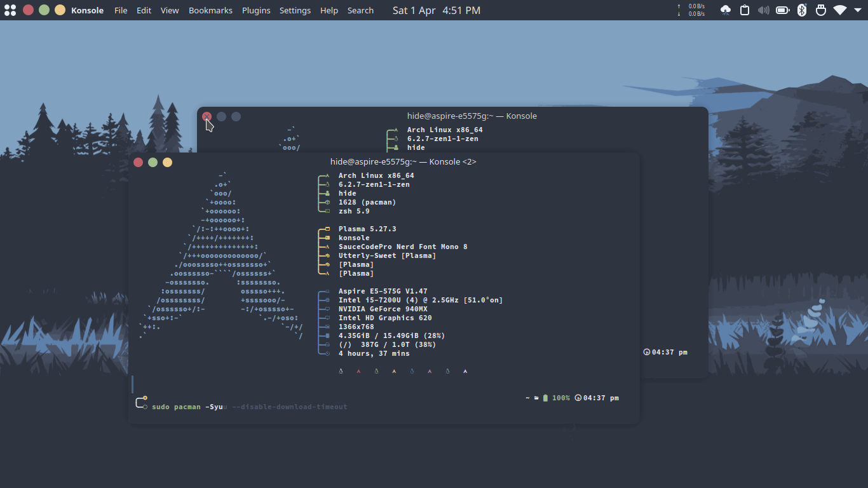
Task: Click the Konsole app name in panel
Action: coord(87,10)
